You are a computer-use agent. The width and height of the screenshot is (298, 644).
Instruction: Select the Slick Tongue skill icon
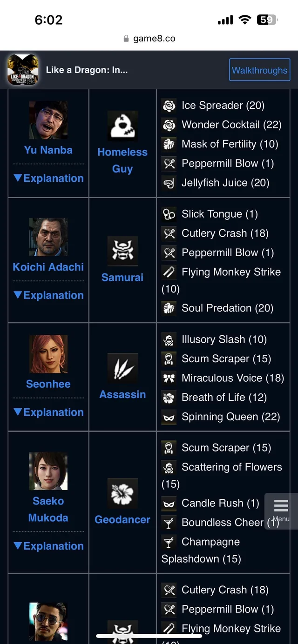[x=169, y=213]
